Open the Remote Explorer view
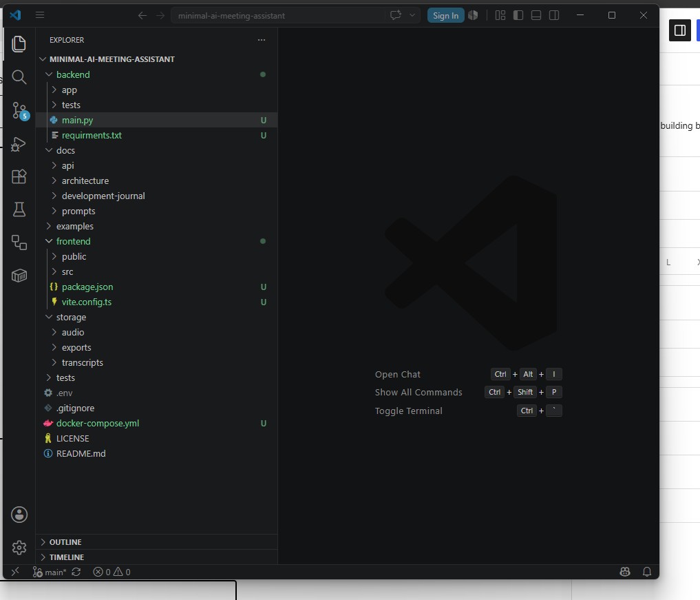This screenshot has height=600, width=700. 19,242
